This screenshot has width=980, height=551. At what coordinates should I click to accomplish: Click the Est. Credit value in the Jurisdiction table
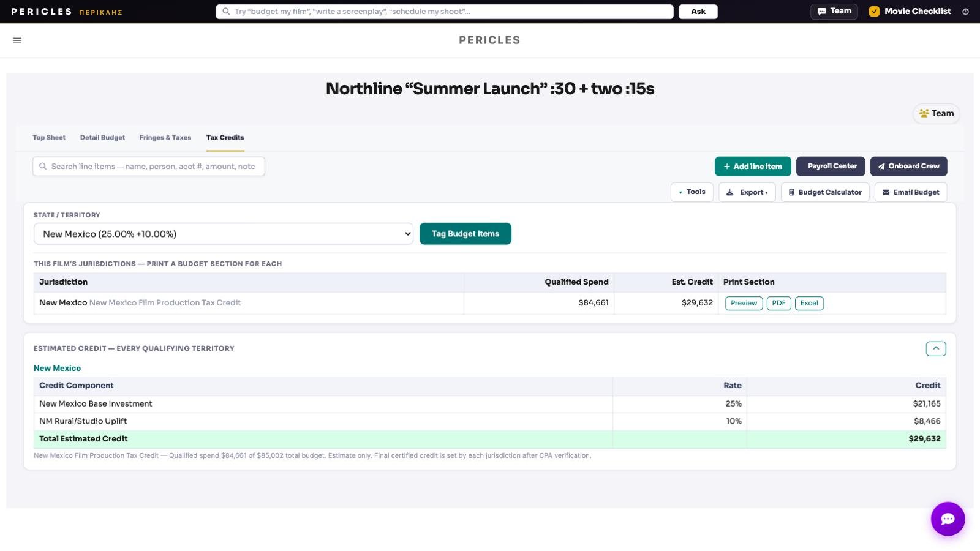point(697,303)
